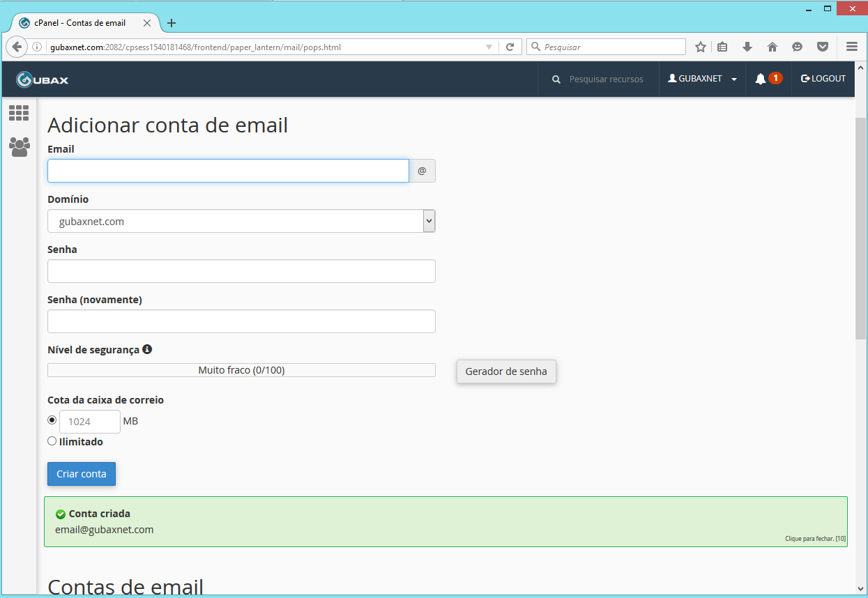Open the apps grid in sidebar
Image resolution: width=868 pixels, height=598 pixels.
pyautogui.click(x=19, y=112)
